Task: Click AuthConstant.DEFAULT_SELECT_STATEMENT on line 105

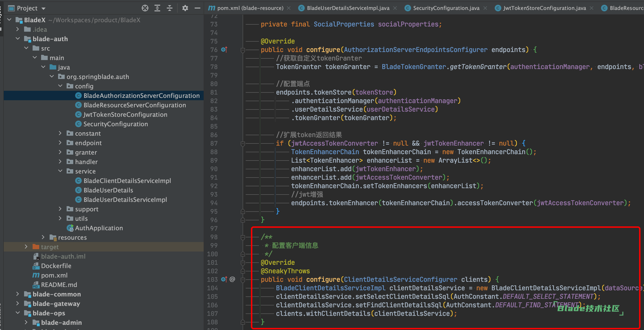Action: (524, 296)
